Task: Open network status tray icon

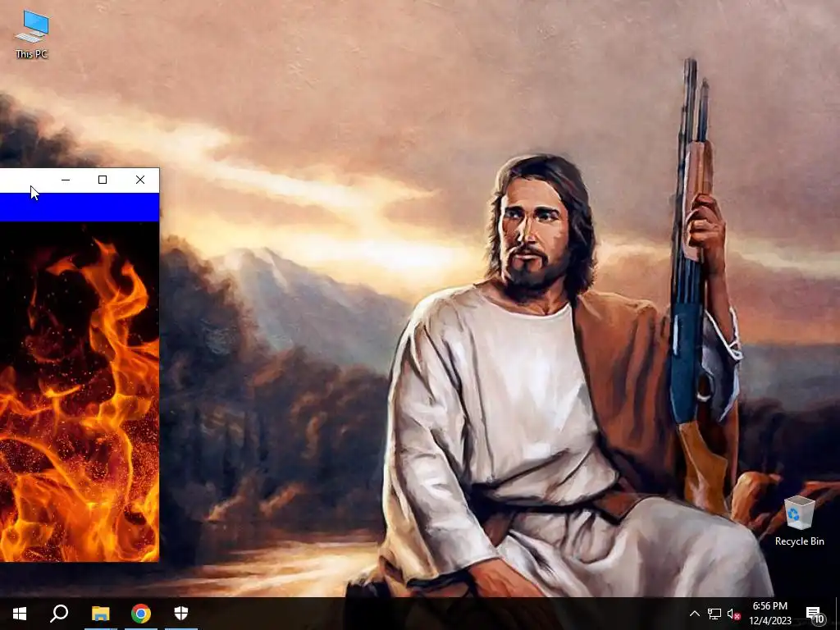Action: (x=714, y=614)
